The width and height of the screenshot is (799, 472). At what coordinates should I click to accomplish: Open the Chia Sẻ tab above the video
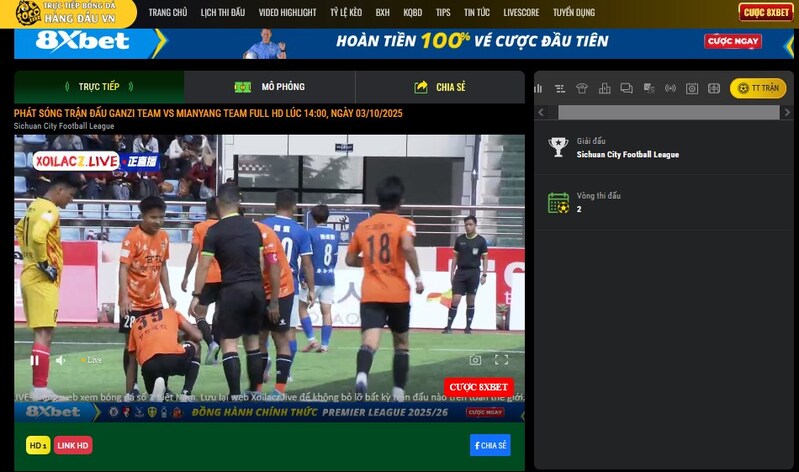point(440,87)
